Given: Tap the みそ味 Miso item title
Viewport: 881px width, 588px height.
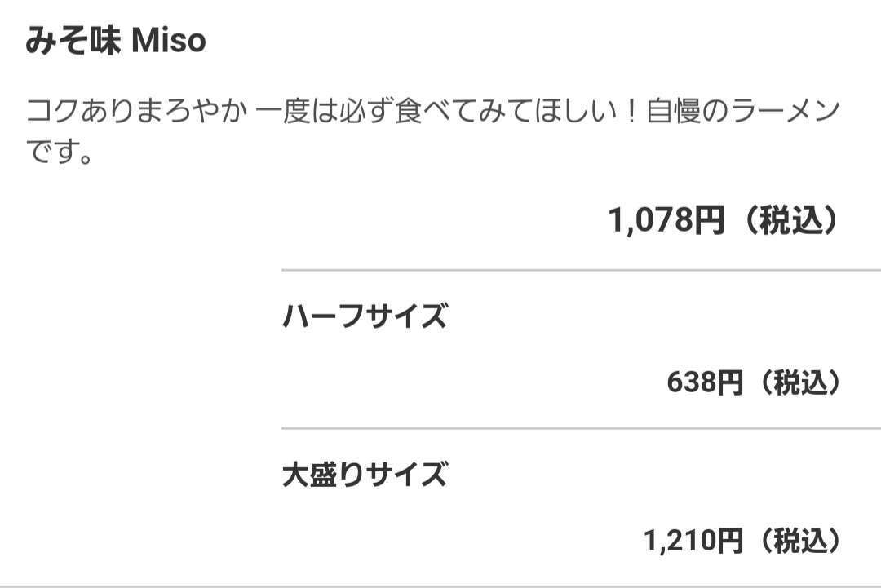Looking at the screenshot, I should [115, 42].
